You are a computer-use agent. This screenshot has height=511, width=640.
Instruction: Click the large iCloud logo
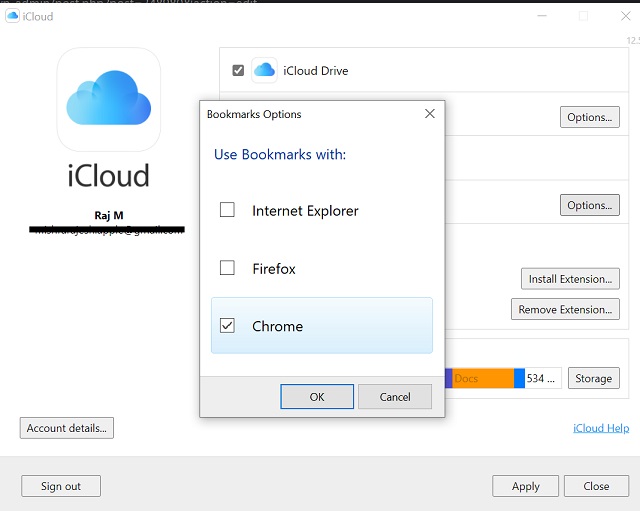pos(109,99)
